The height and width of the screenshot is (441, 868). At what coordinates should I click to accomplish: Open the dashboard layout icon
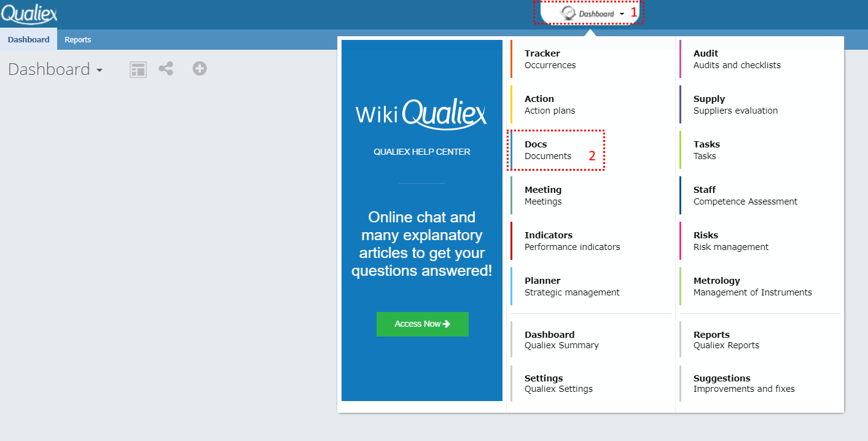[138, 69]
